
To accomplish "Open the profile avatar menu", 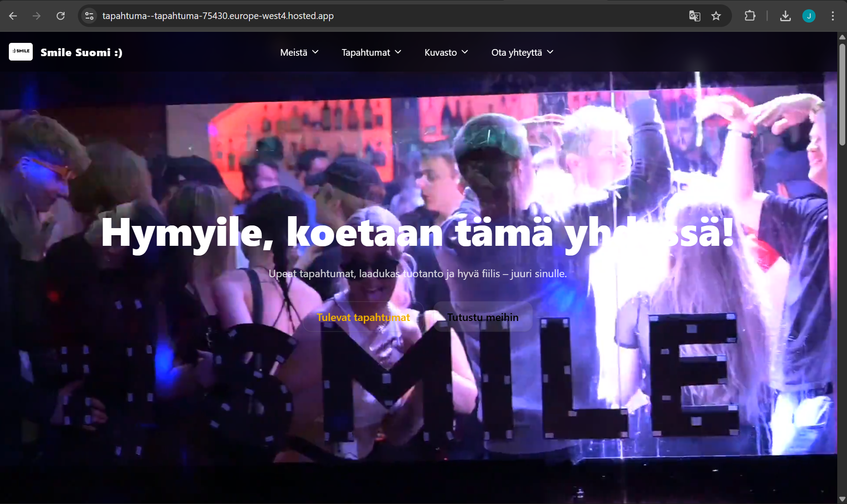I will [809, 16].
